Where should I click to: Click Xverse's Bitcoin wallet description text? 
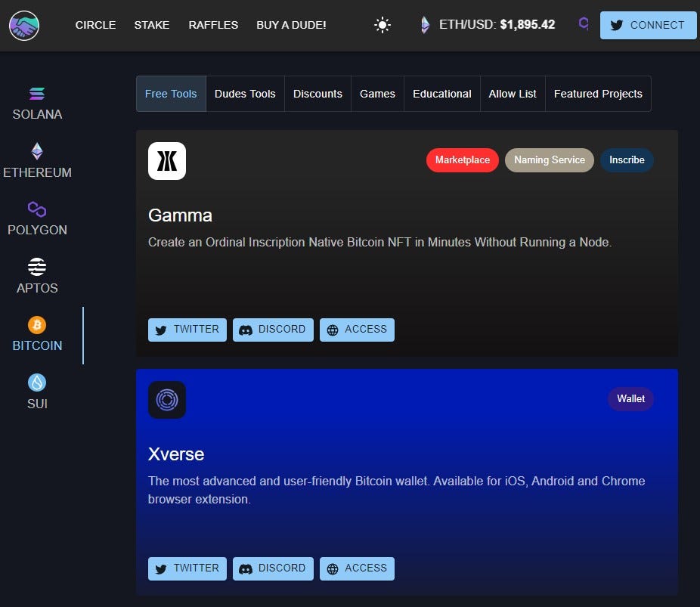[396, 490]
